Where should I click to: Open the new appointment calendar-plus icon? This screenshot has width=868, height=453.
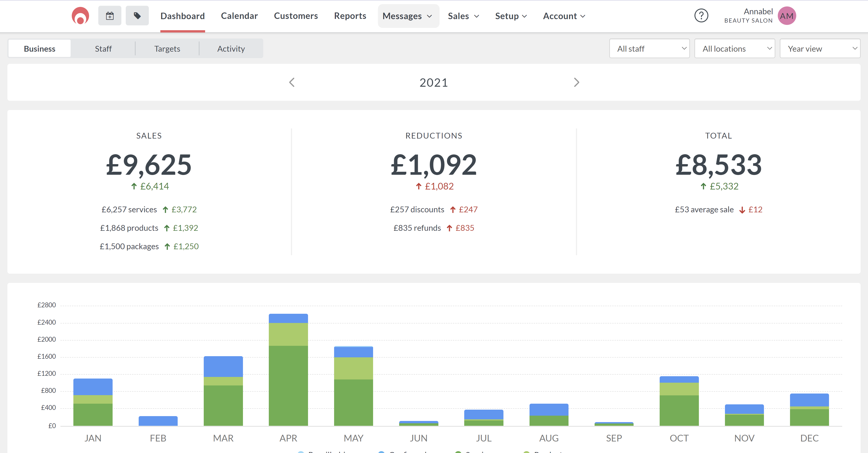(x=110, y=16)
